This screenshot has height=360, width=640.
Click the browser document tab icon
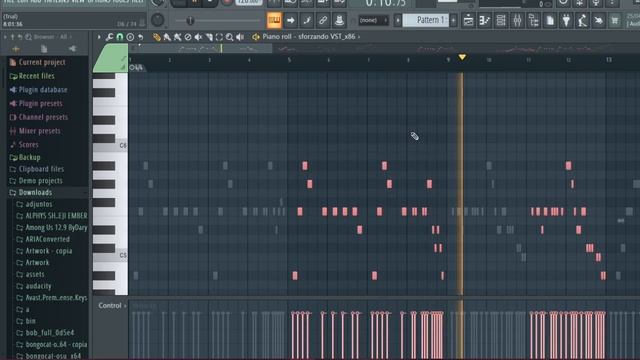tap(44, 49)
